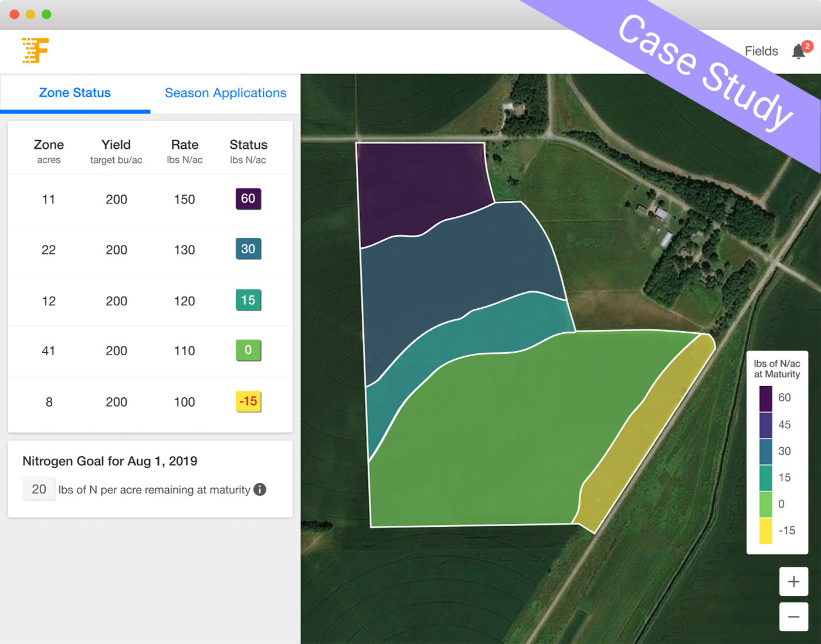
Task: Zoom in the map with plus button
Action: (793, 581)
